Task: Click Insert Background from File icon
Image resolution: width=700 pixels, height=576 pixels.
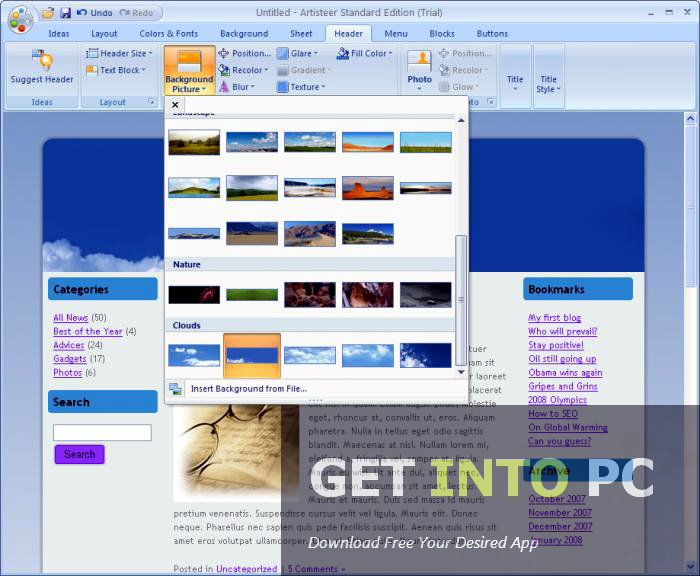Action: [175, 389]
